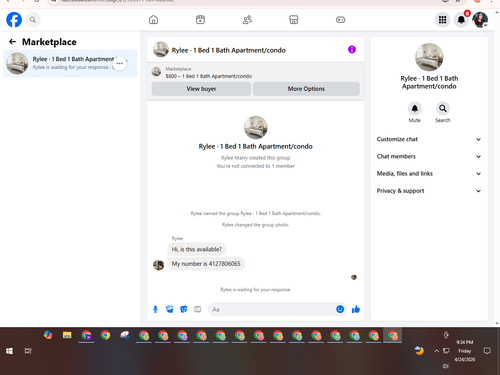This screenshot has height=375, width=500.
Task: Click the small seen-by avatar indicator
Action: point(354,277)
